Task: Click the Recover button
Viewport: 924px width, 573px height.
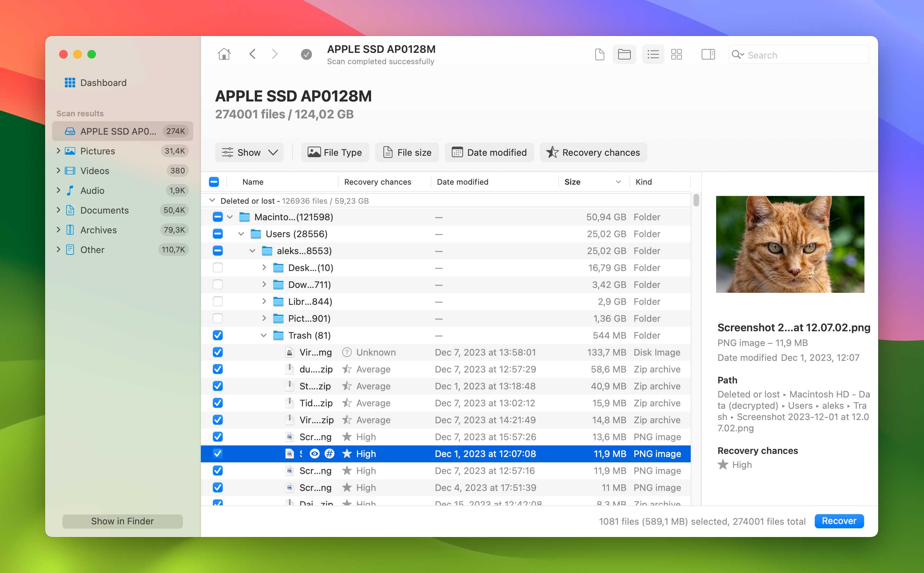Action: click(x=839, y=521)
